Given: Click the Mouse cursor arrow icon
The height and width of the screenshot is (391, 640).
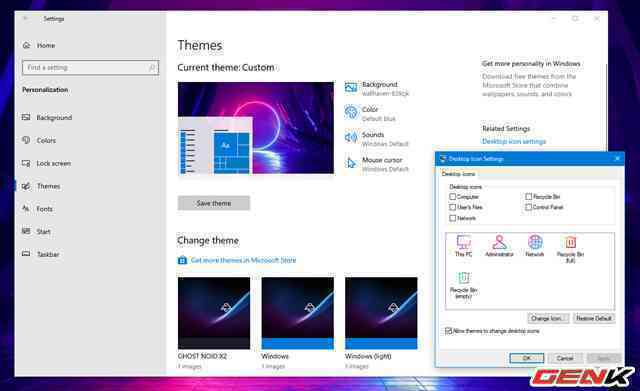Looking at the screenshot, I should (x=351, y=163).
